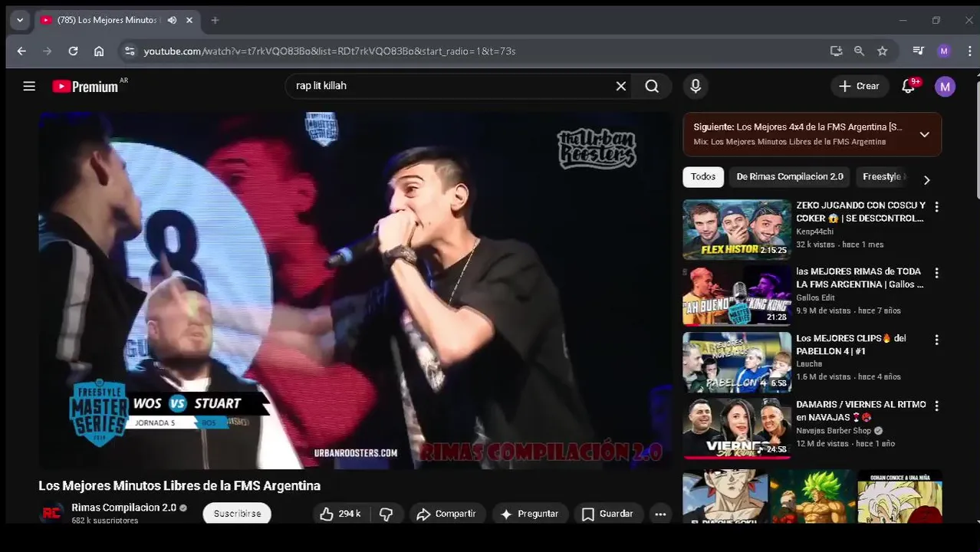Select the Freestyle filter chip
This screenshot has width=980, height=552.
point(883,176)
